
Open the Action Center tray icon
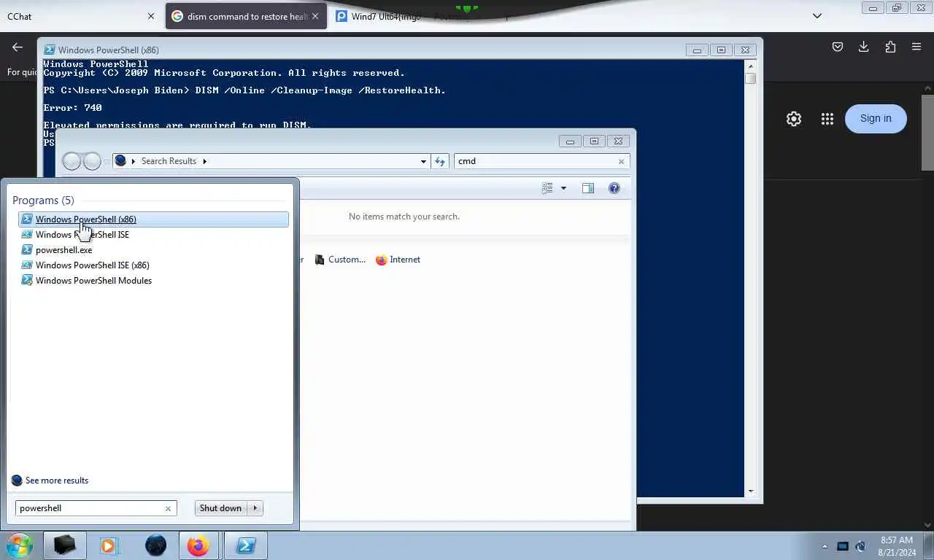(x=843, y=546)
